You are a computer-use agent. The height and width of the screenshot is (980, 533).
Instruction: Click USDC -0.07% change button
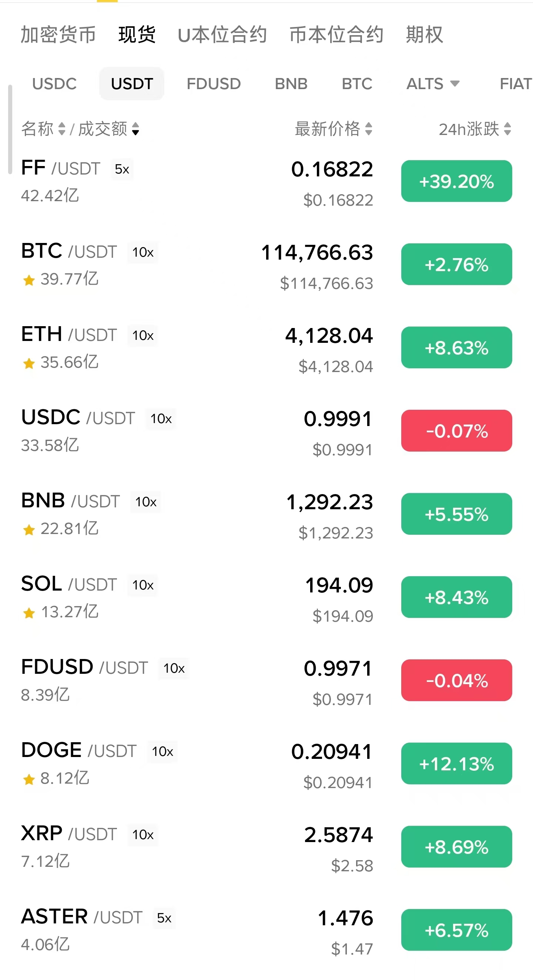456,431
